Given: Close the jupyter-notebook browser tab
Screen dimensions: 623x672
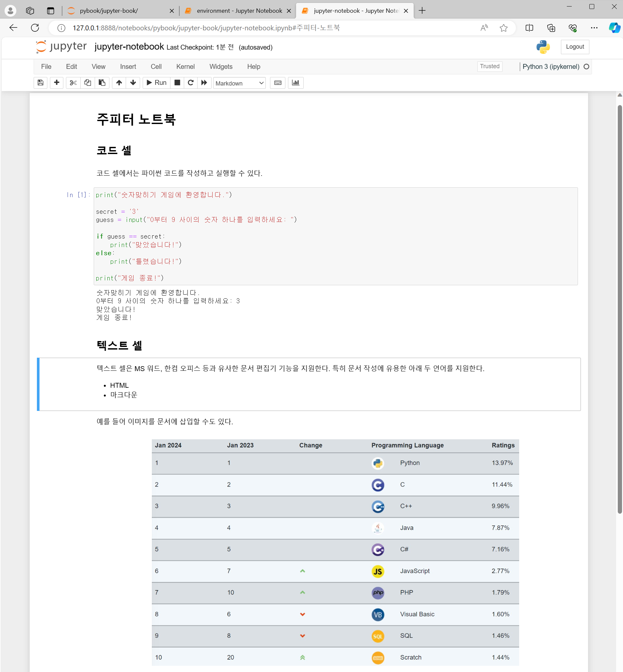Looking at the screenshot, I should 406,11.
